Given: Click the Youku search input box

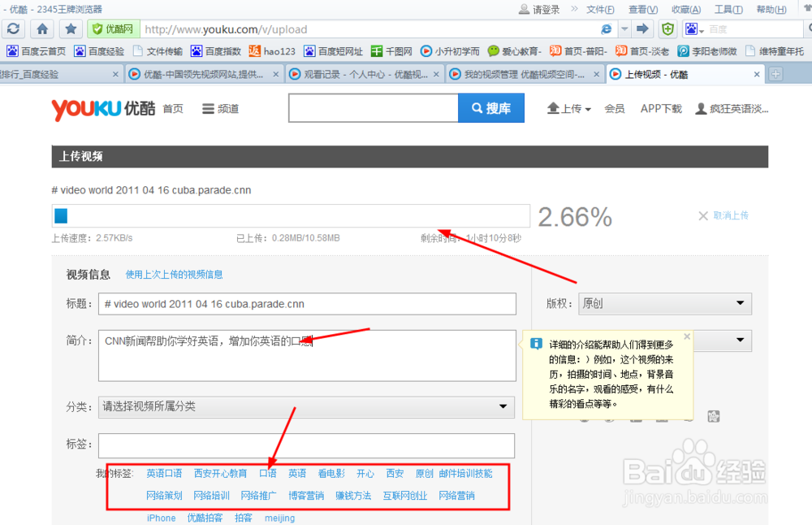Looking at the screenshot, I should 374,108.
